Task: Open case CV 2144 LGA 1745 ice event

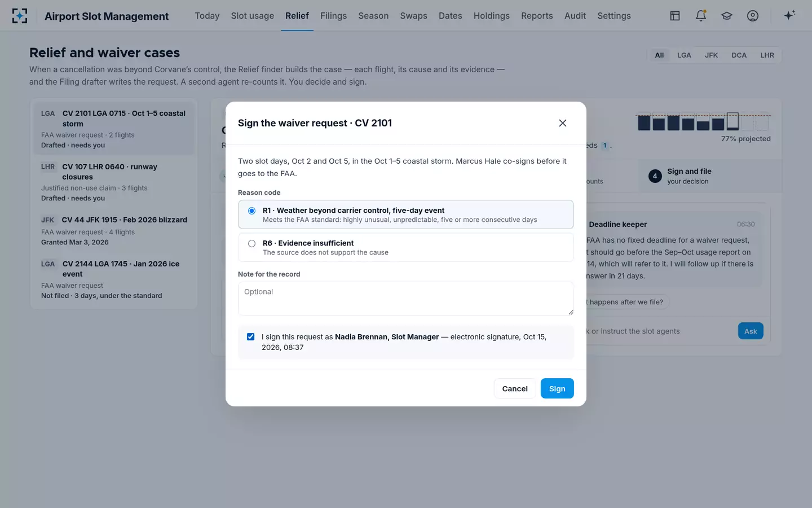Action: pyautogui.click(x=114, y=279)
